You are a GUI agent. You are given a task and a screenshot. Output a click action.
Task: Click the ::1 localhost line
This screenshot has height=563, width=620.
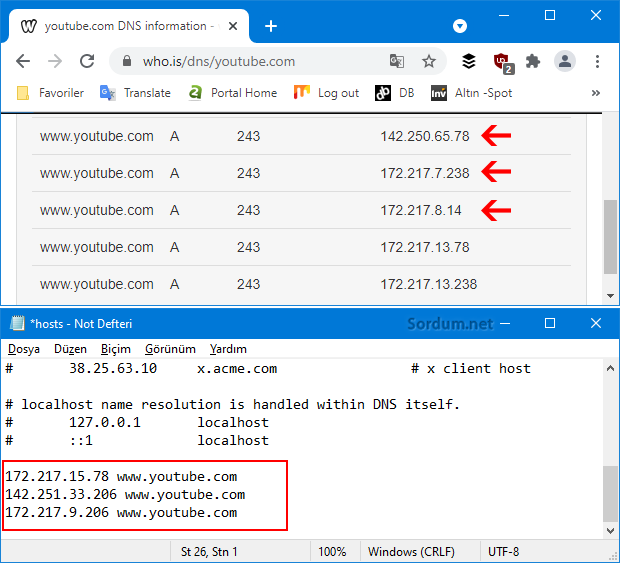137,440
